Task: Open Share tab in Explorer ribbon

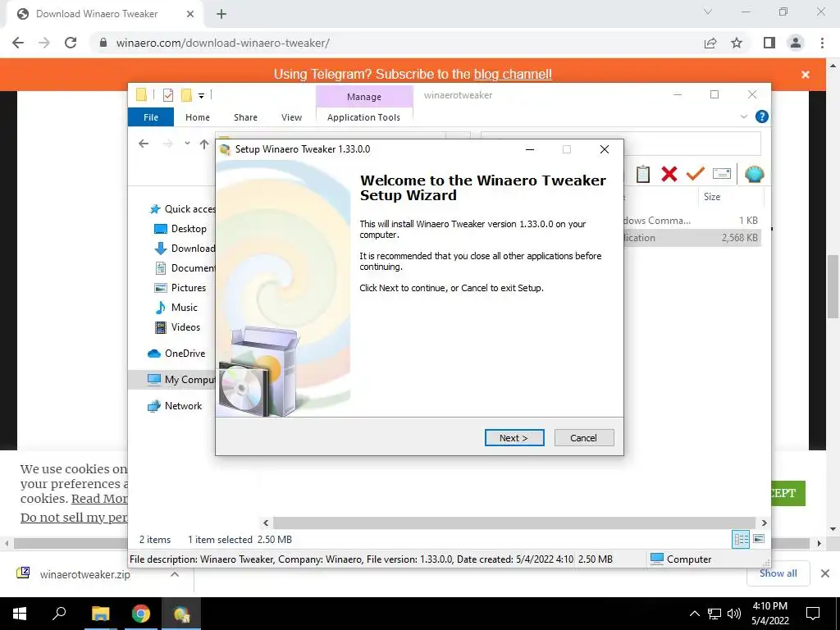Action: (245, 116)
